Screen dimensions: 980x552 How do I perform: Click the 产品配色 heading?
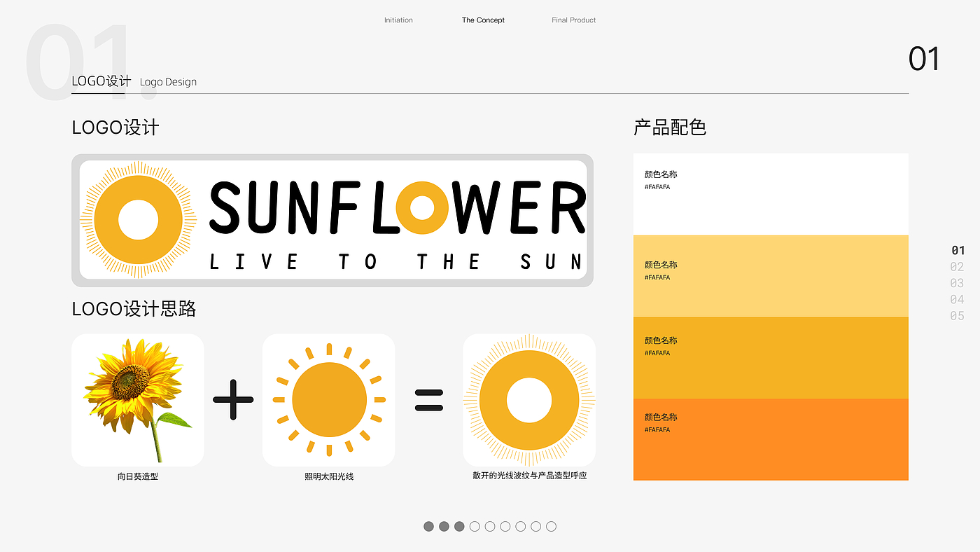pos(670,127)
